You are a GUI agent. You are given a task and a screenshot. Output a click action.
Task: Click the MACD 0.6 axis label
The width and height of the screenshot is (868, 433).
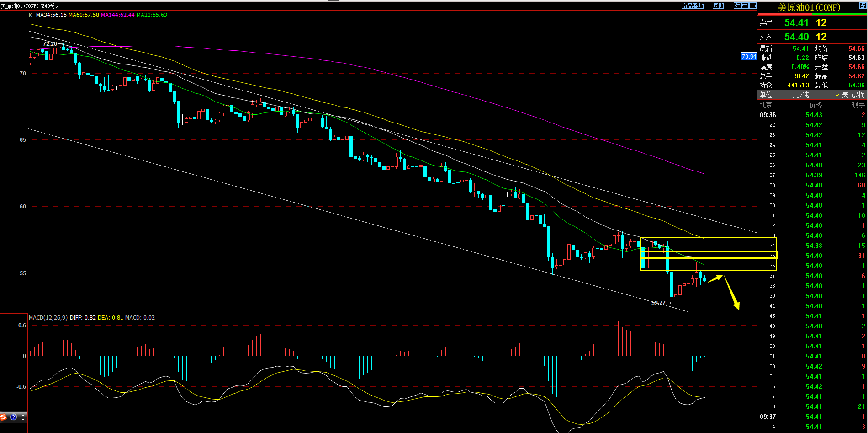pyautogui.click(x=22, y=326)
